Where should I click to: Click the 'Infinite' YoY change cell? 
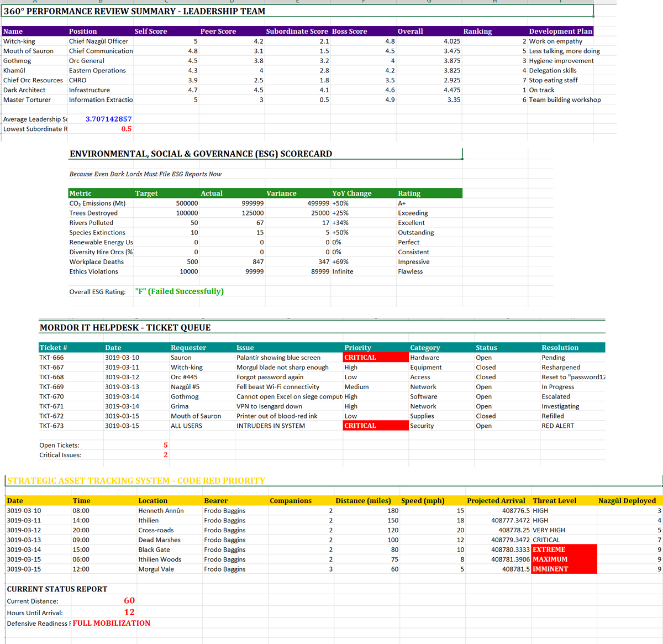point(364,272)
